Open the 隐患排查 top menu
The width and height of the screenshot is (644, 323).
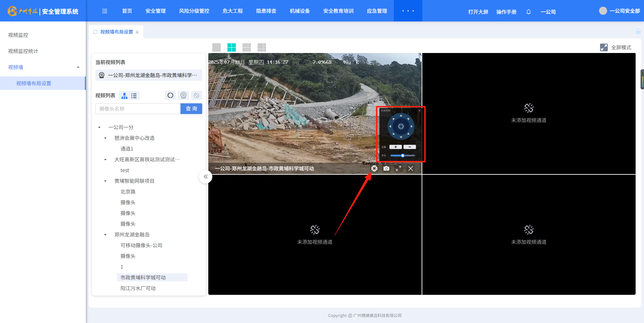click(266, 11)
